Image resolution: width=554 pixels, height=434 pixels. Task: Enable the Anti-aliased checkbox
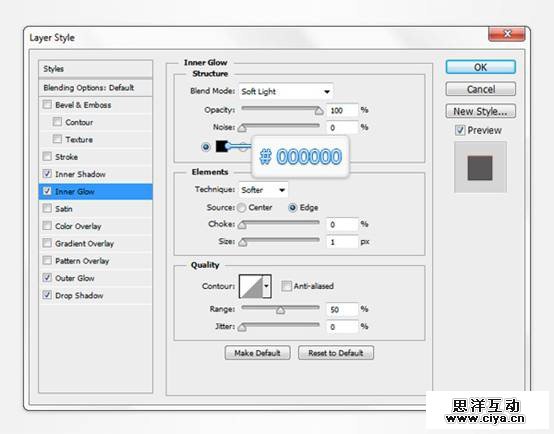tap(286, 286)
